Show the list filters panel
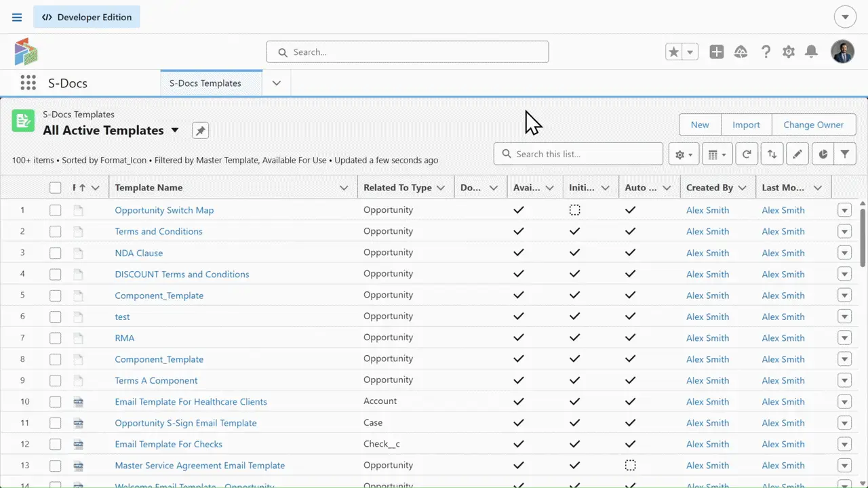The image size is (868, 488). 844,155
